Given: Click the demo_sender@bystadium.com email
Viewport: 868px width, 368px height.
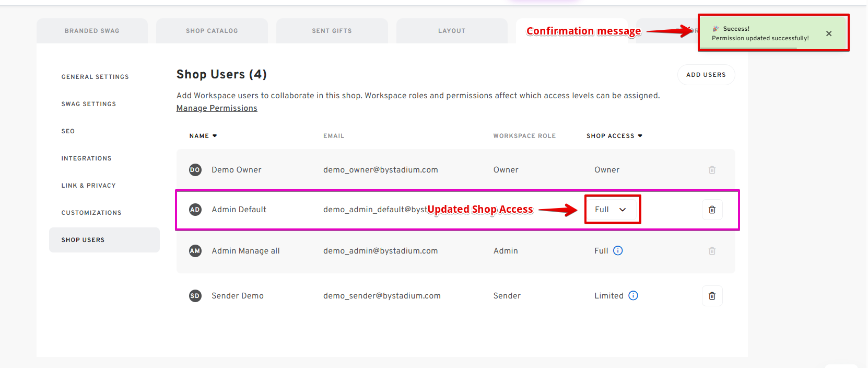Looking at the screenshot, I should pyautogui.click(x=382, y=296).
